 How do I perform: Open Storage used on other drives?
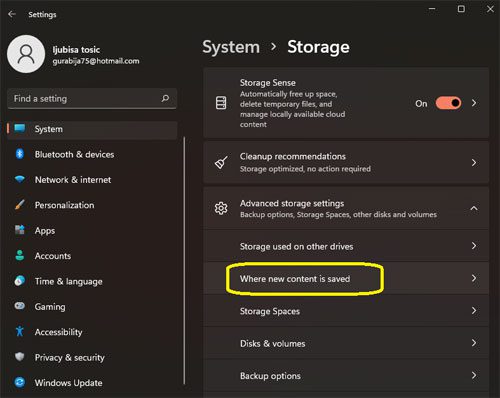click(x=346, y=246)
